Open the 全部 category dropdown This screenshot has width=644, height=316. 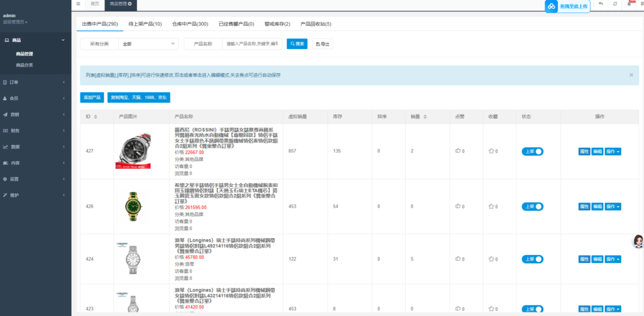[148, 44]
